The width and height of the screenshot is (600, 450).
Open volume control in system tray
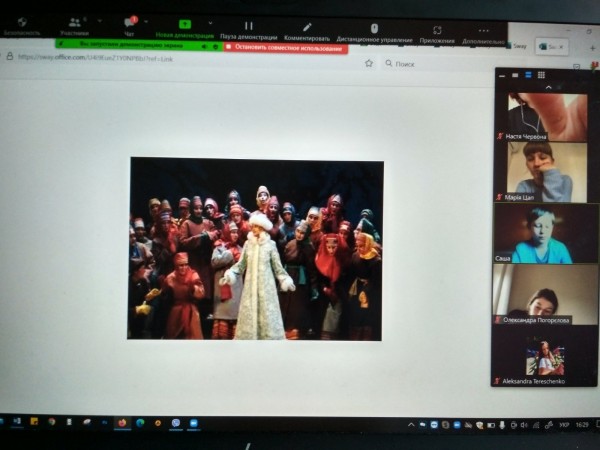pyautogui.click(x=524, y=425)
